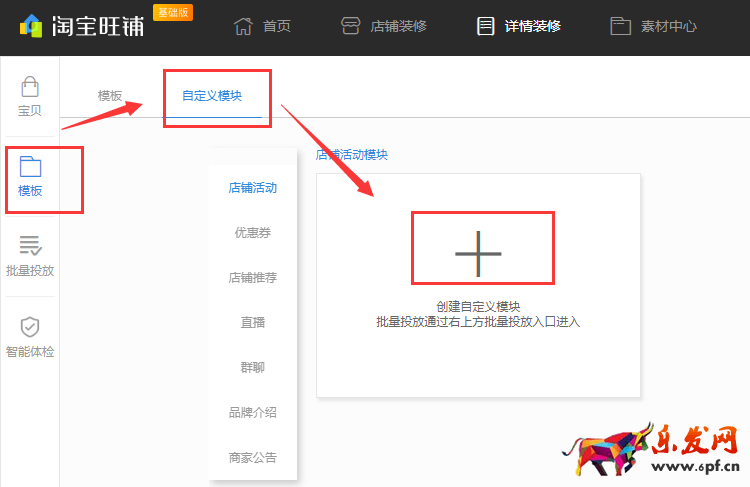Select 直播 category
750x487 pixels.
[x=252, y=323]
